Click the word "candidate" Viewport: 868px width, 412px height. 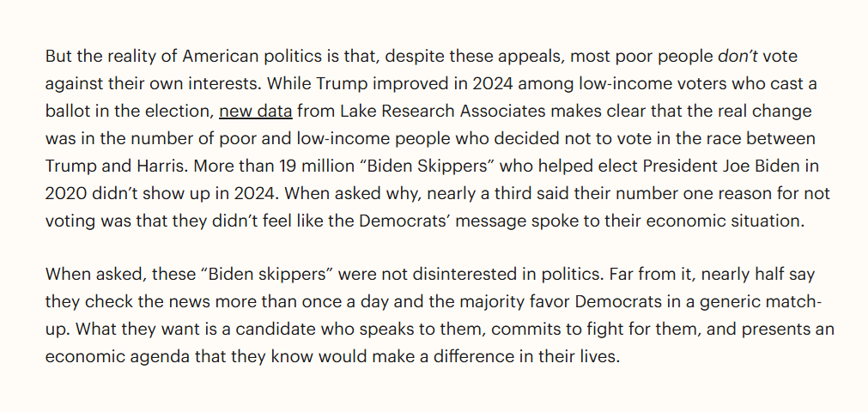click(x=228, y=330)
